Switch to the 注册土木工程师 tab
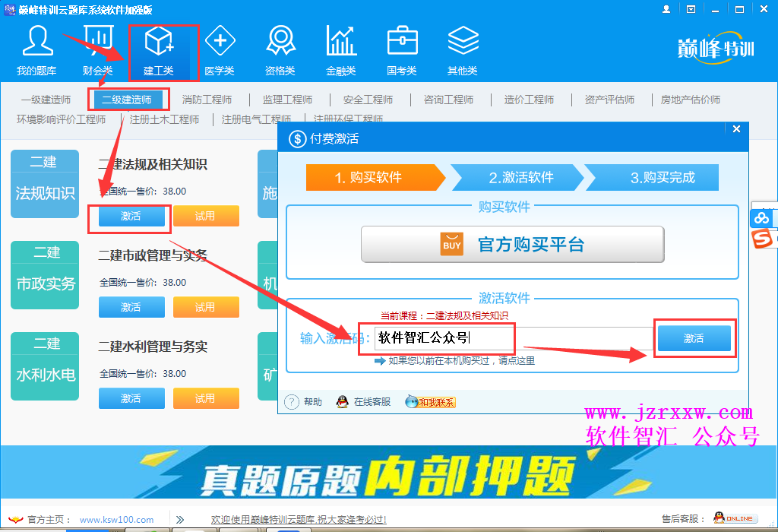Screen dimensions: 778x532 pos(164,119)
